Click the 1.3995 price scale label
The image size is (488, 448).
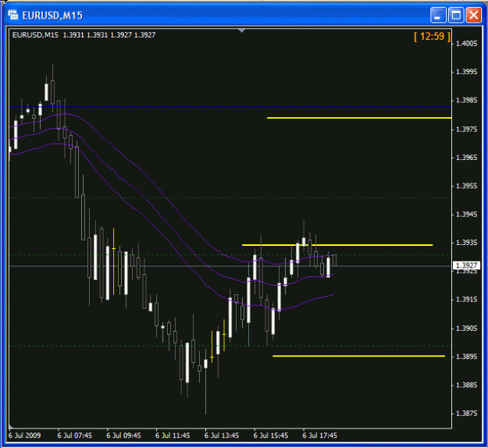(x=466, y=72)
